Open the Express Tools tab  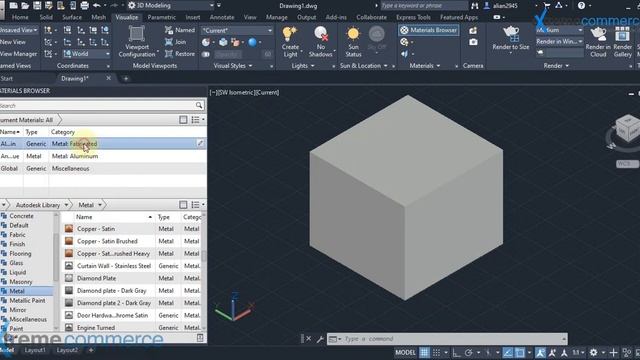pos(413,17)
